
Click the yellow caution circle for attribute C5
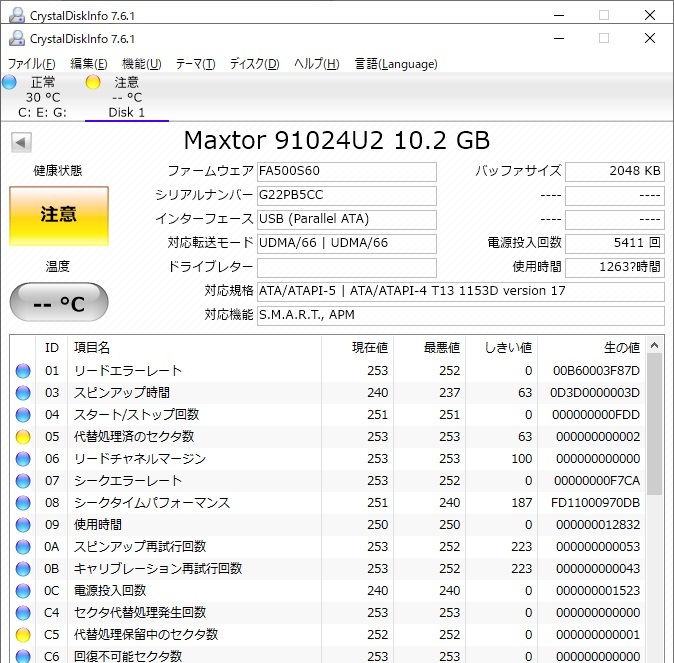(23, 635)
